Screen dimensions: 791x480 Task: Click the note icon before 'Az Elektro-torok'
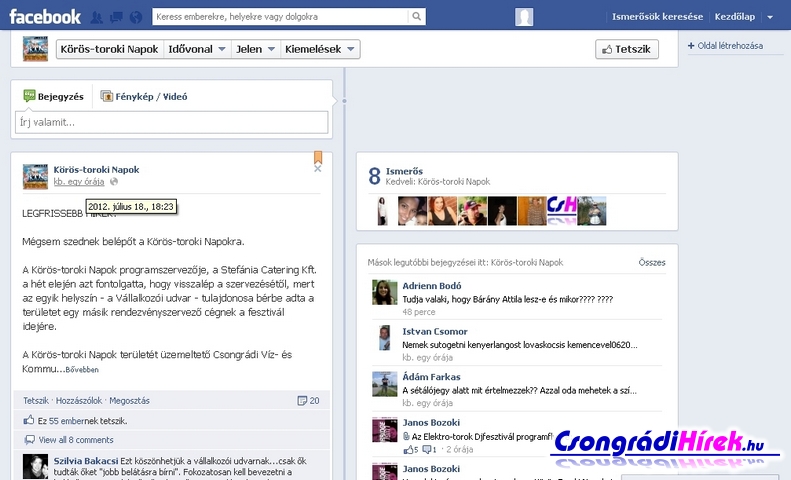(406, 436)
